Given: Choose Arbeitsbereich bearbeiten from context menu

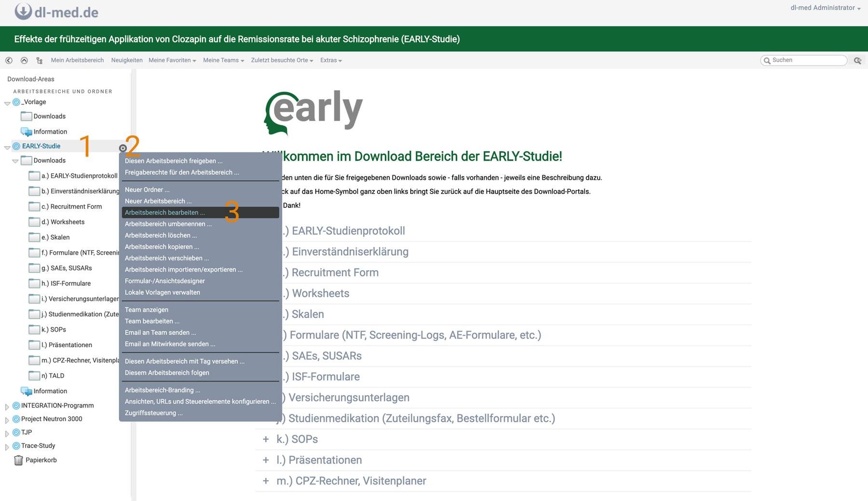Looking at the screenshot, I should (x=165, y=213).
